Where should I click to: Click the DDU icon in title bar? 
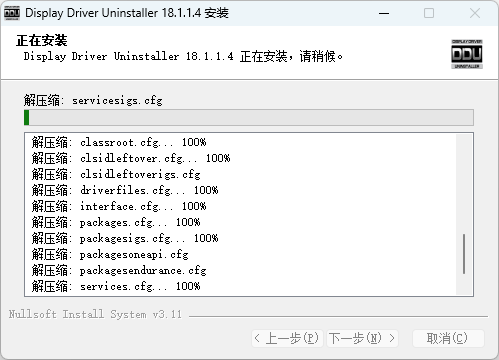(x=12, y=13)
